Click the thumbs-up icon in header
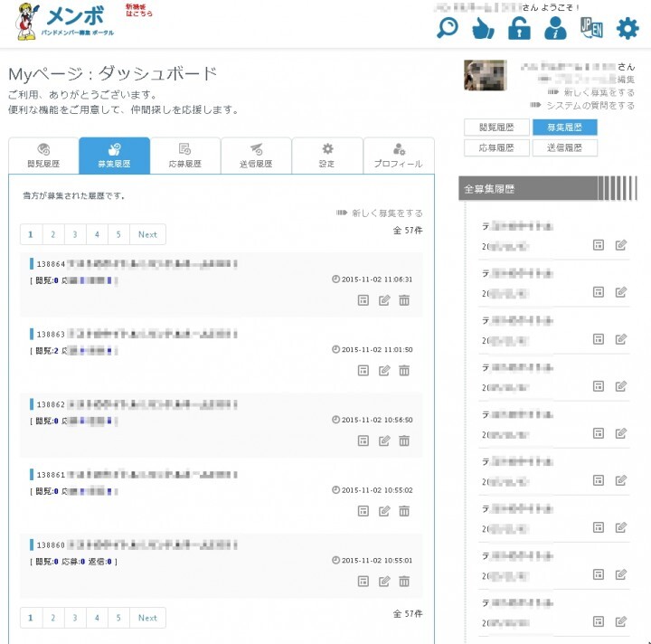The width and height of the screenshot is (651, 644). pos(483,29)
